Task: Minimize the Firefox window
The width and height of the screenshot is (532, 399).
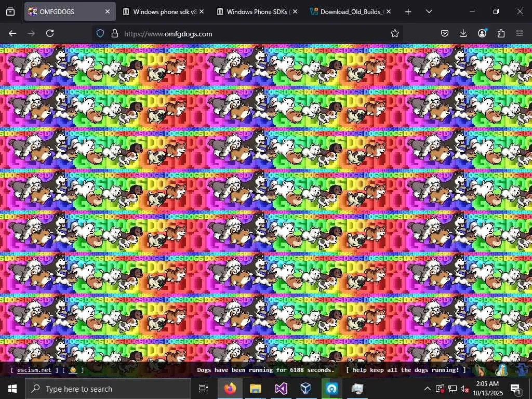Action: tap(472, 11)
